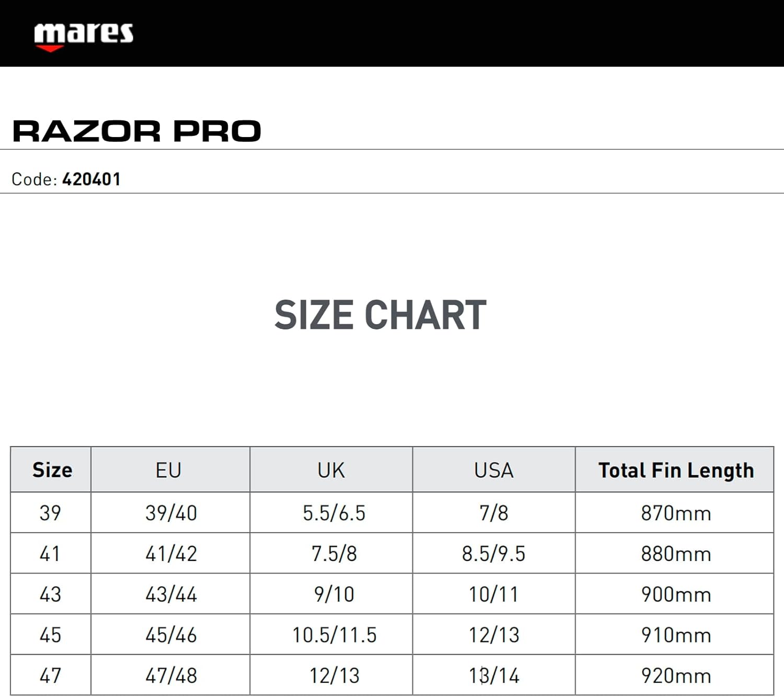Click the USA column header
This screenshot has height=697, width=784.
[493, 471]
